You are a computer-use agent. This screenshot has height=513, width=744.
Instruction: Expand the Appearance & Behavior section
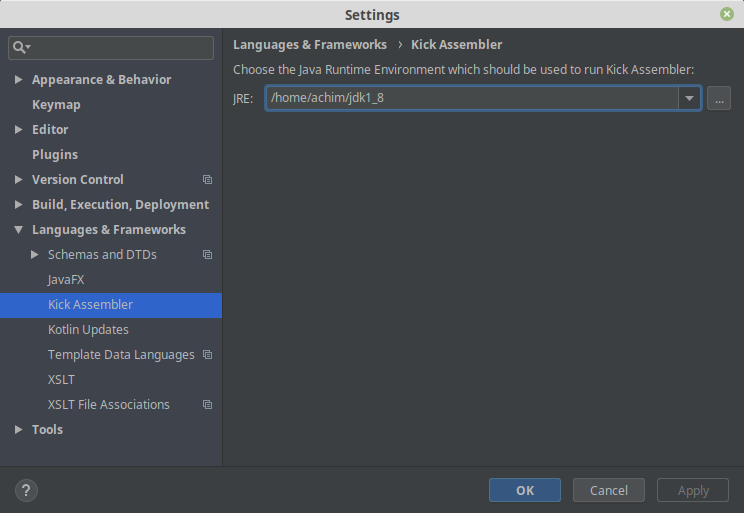pyautogui.click(x=18, y=79)
